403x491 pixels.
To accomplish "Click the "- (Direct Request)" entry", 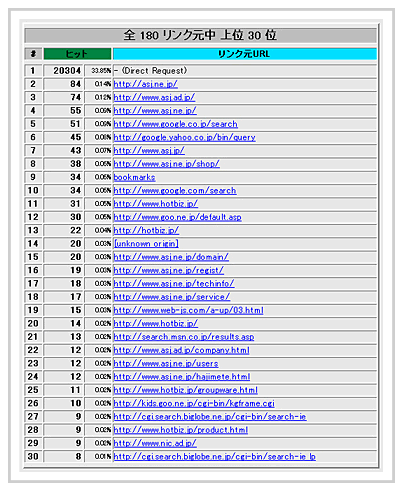I will pos(150,71).
